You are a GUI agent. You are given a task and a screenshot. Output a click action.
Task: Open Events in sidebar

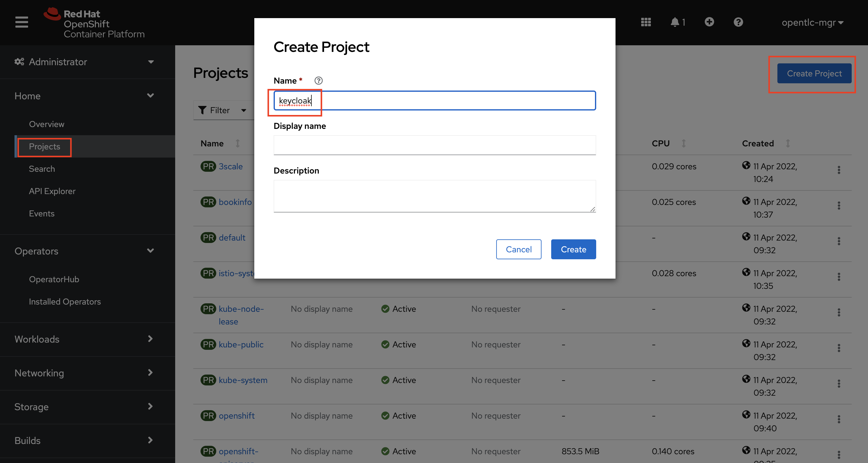(x=41, y=213)
